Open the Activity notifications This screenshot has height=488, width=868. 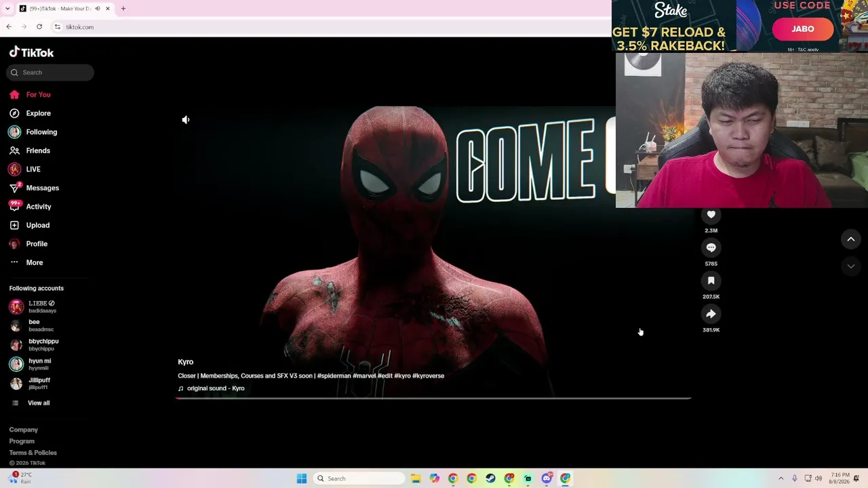pyautogui.click(x=30, y=207)
